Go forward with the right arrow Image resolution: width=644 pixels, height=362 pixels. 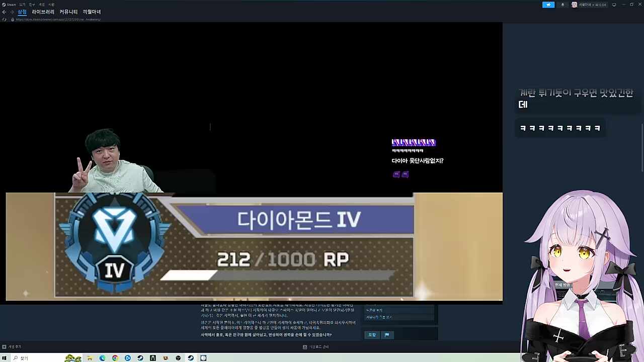pyautogui.click(x=12, y=12)
